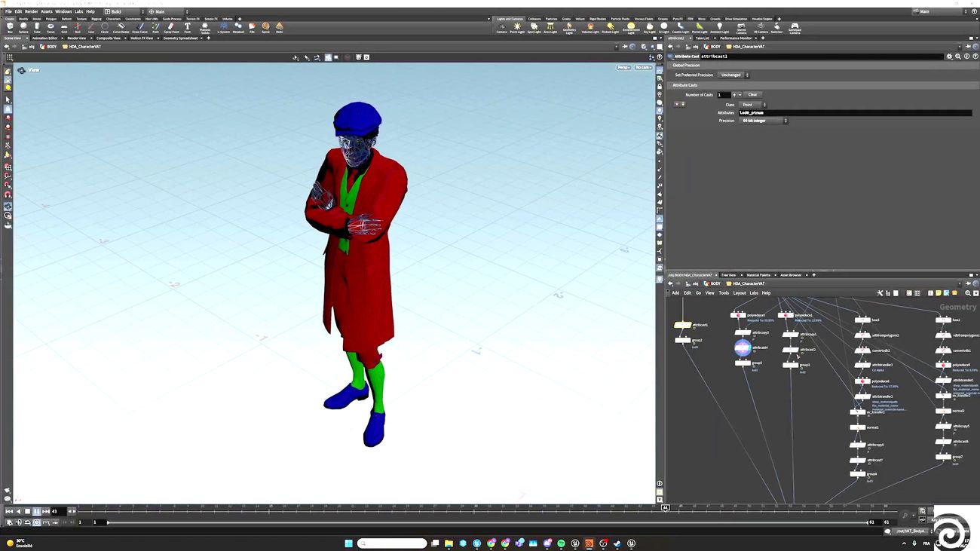980x551 pixels.
Task: Select the Sphere shelf tool
Action: 23,27
